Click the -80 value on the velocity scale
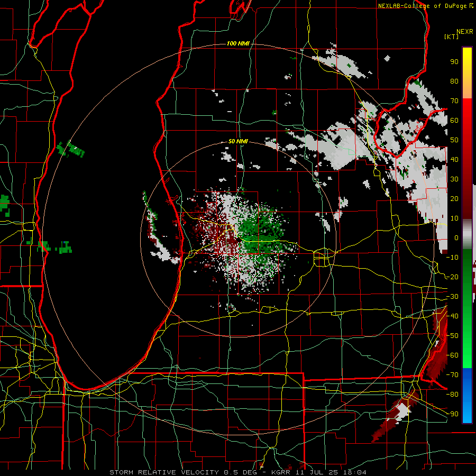Image resolution: width=476 pixels, height=476 pixels. [x=452, y=395]
